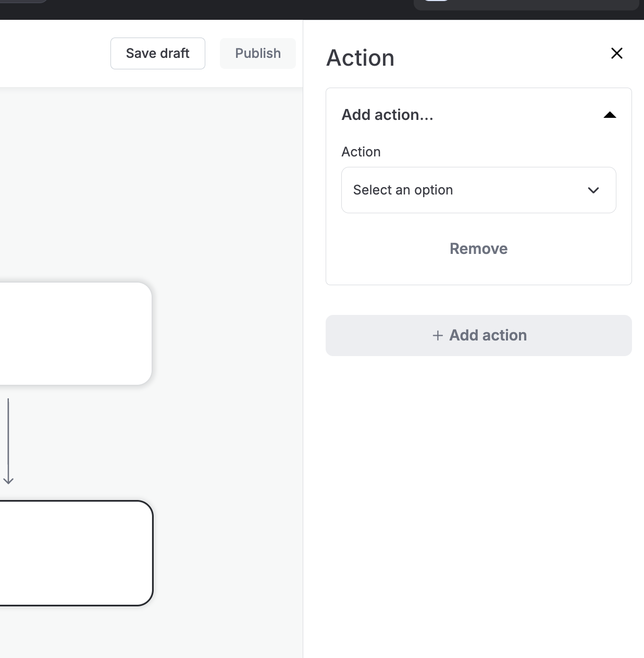Collapse the Add action section triangle
This screenshot has height=658, width=644.
click(x=610, y=115)
